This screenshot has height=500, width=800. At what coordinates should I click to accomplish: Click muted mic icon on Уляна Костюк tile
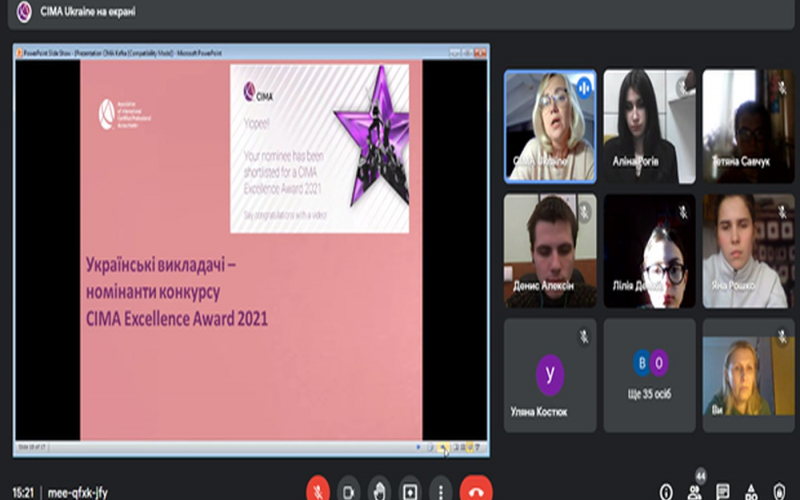584,336
